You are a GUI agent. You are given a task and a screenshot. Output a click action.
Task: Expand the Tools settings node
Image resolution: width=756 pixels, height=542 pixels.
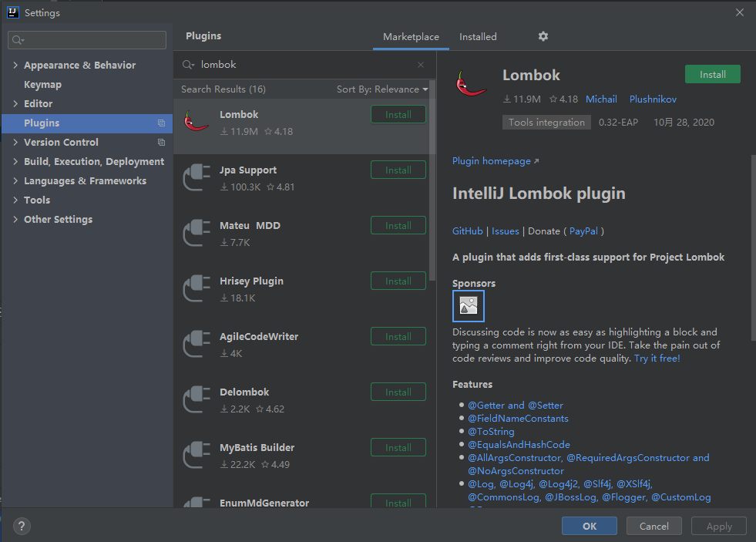[x=15, y=200]
